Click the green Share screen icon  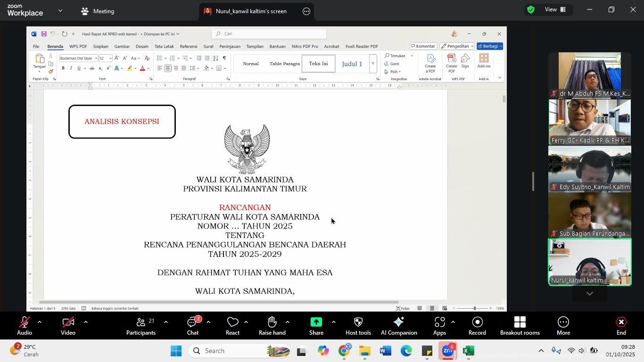click(x=316, y=326)
